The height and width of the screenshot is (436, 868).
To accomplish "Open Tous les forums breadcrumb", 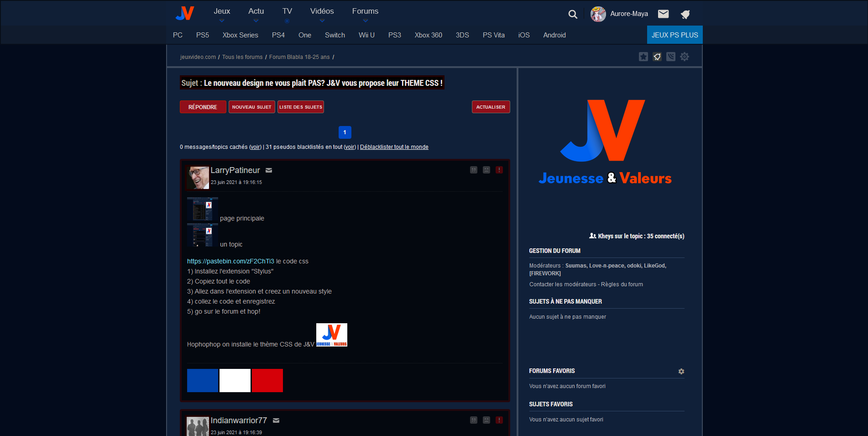I will pos(242,57).
